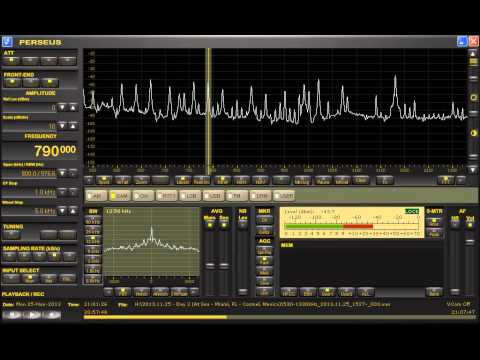Image resolution: width=480 pixels, height=360 pixels.
Task: Select the SAM demodulation mode
Action: point(120,196)
